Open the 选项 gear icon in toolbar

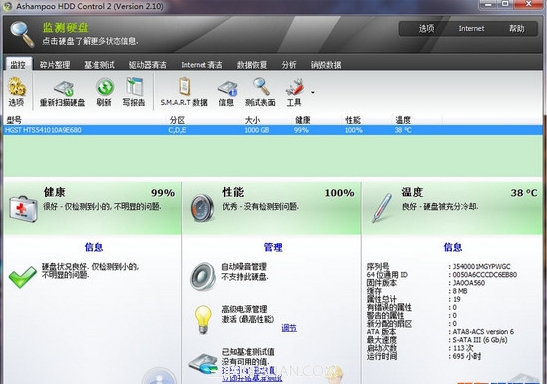(x=17, y=86)
